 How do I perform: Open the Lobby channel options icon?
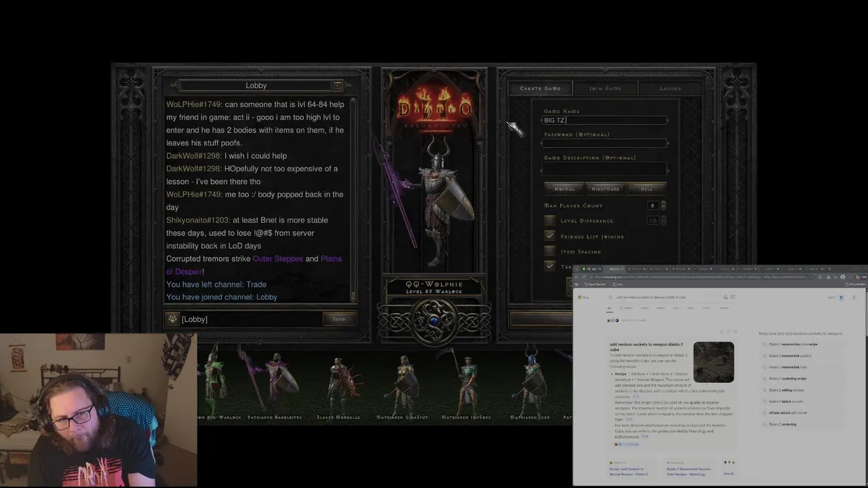point(337,85)
